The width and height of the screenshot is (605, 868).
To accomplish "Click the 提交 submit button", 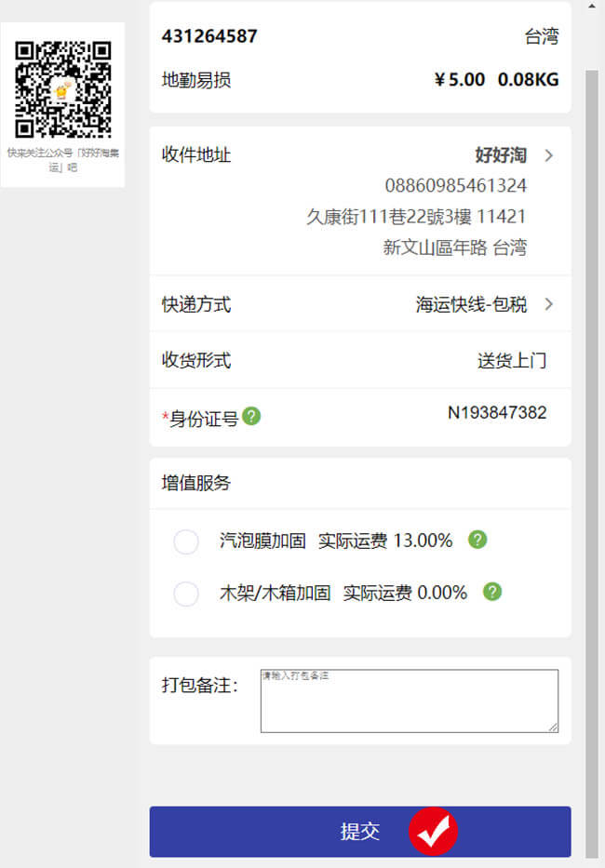I will tap(360, 831).
